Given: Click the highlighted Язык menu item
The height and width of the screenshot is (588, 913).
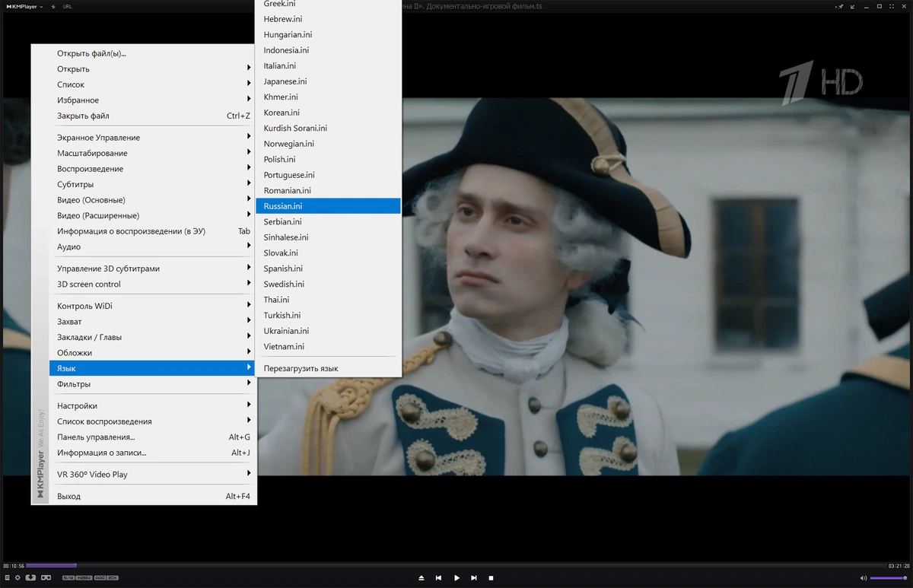Looking at the screenshot, I should pos(153,368).
